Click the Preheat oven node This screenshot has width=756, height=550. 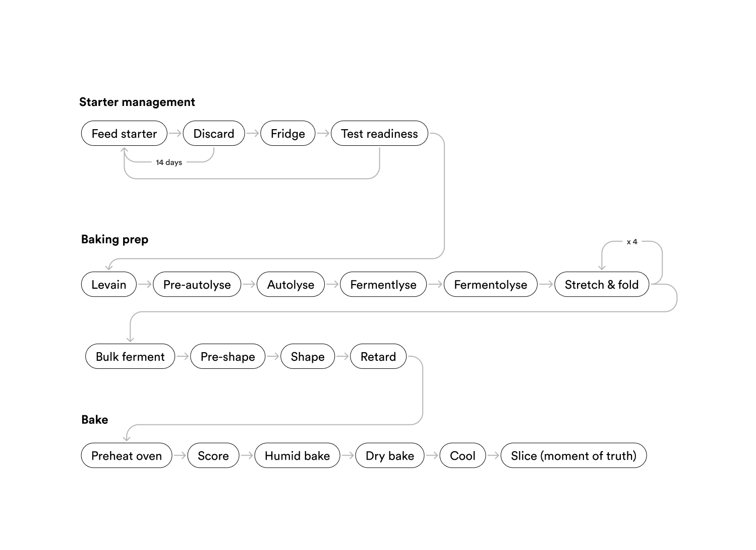click(127, 456)
